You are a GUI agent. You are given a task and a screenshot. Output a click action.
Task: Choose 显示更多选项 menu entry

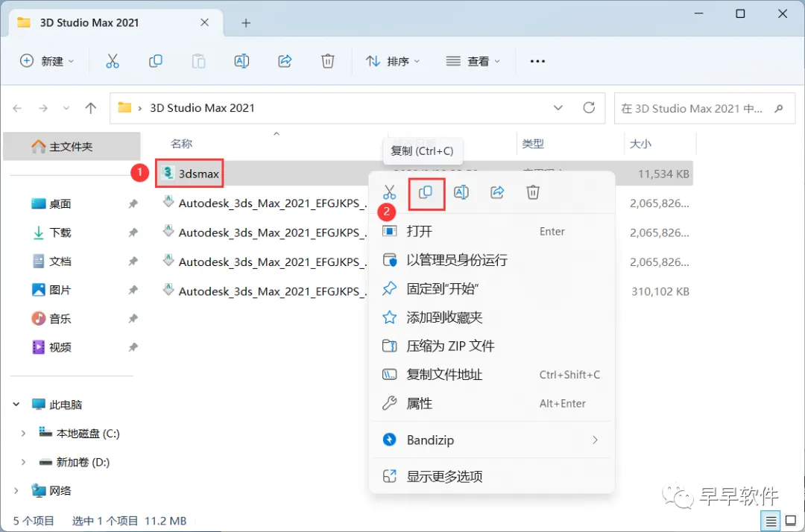click(492, 477)
